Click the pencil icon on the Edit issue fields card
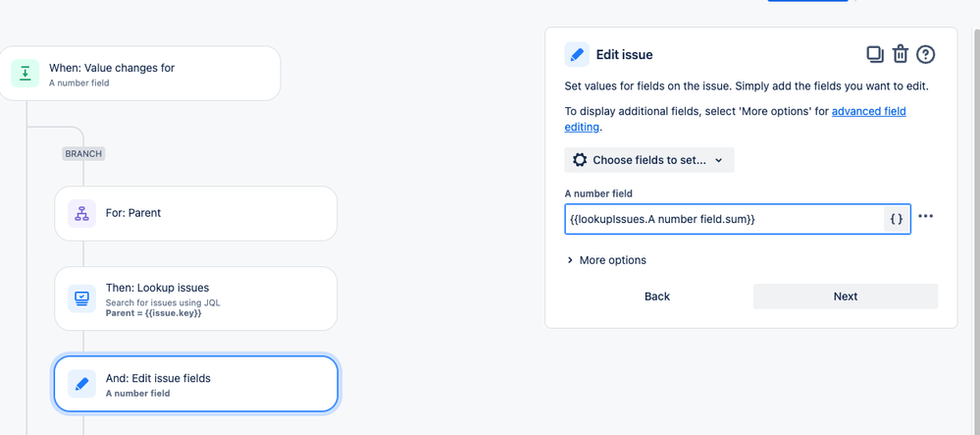The image size is (980, 435). coord(81,384)
